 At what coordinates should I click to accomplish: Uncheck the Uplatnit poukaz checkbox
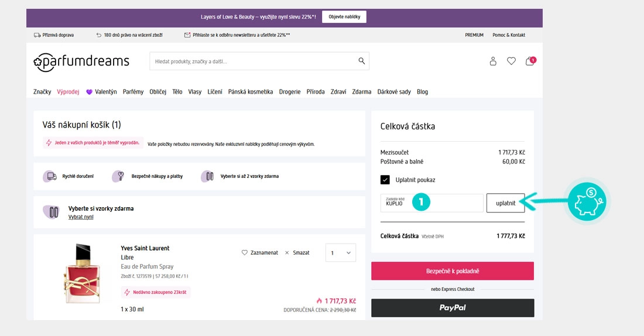(385, 180)
